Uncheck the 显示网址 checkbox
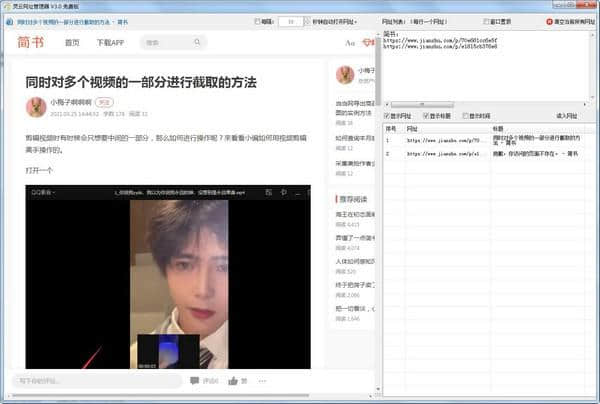The image size is (600, 404). click(389, 116)
